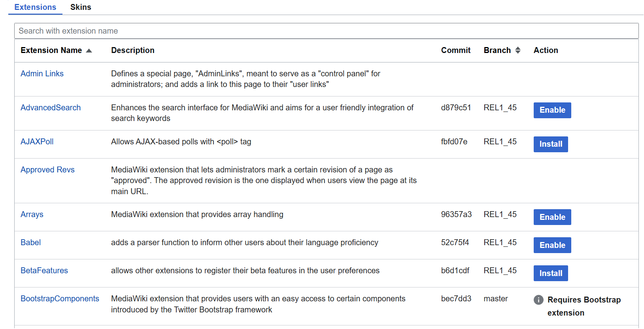This screenshot has width=644, height=329.
Task: Click REL1_45 branch in BetaFeatures row
Action: [500, 270]
